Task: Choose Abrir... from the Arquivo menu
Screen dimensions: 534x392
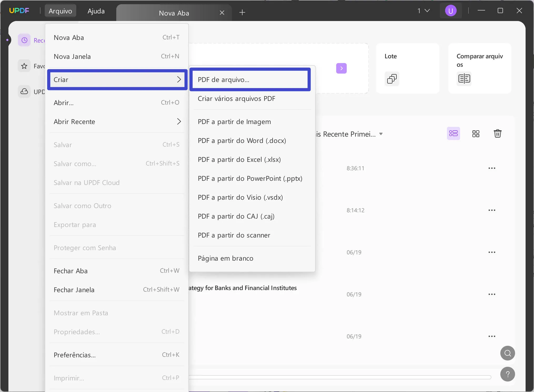Action: 117,103
